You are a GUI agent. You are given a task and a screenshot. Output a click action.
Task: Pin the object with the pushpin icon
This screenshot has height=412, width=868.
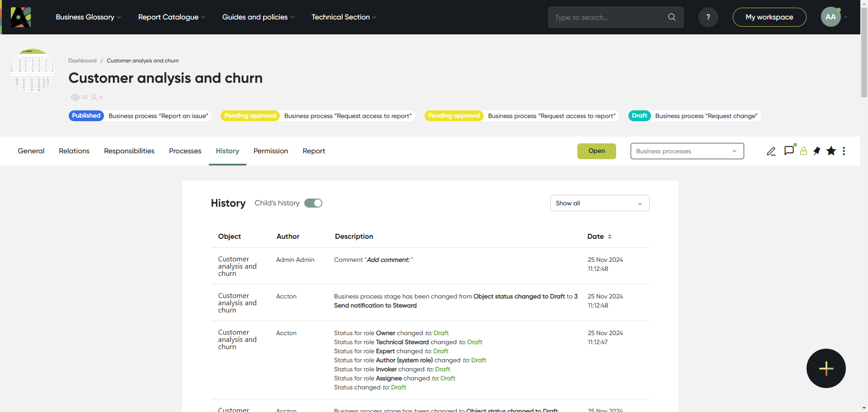click(817, 151)
